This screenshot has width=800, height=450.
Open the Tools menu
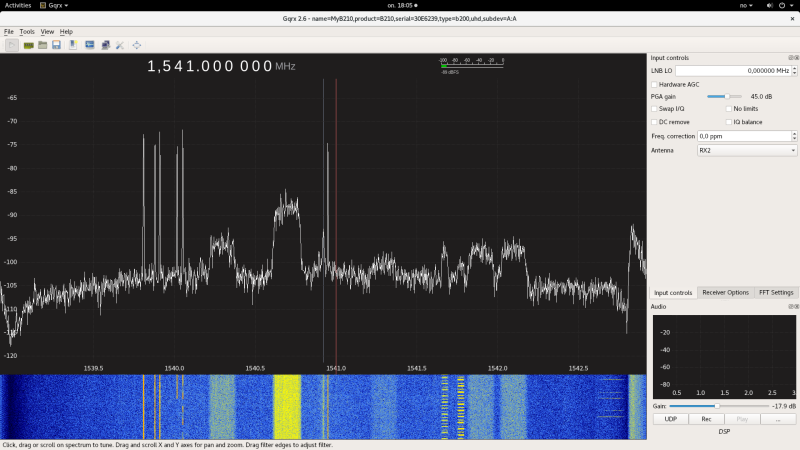click(27, 32)
